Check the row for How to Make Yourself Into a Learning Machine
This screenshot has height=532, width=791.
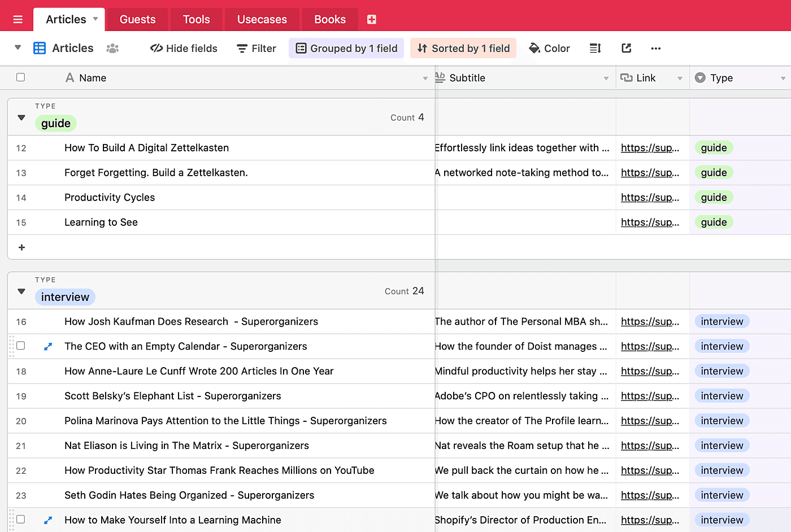point(20,520)
